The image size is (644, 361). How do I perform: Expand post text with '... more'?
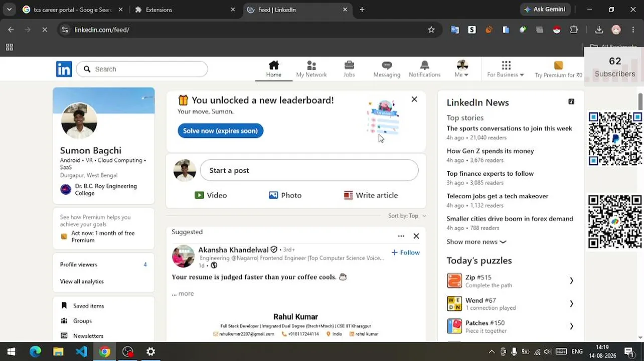click(x=183, y=293)
